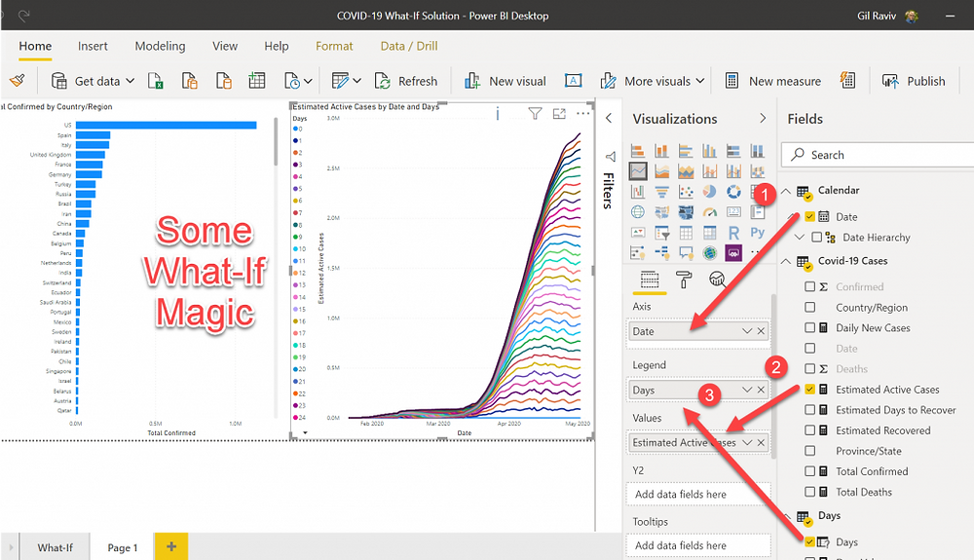Import data from Excel workbook icon

[155, 81]
